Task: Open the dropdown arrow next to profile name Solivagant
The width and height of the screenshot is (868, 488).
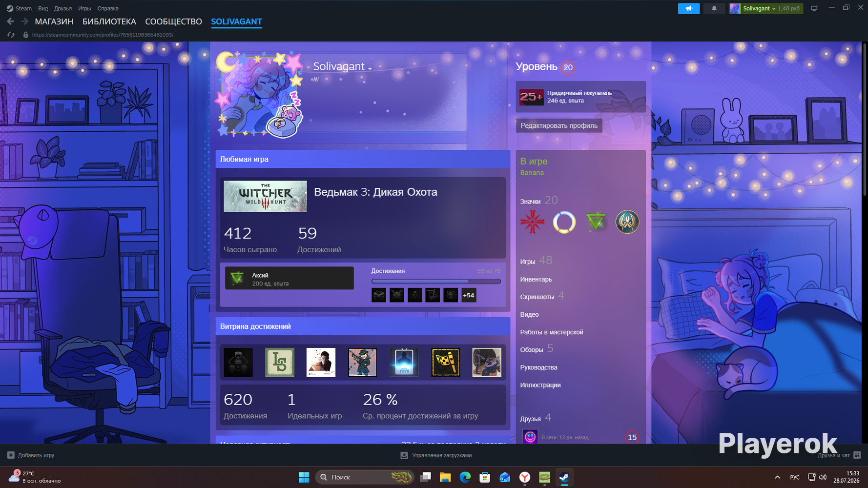Action: coord(370,68)
